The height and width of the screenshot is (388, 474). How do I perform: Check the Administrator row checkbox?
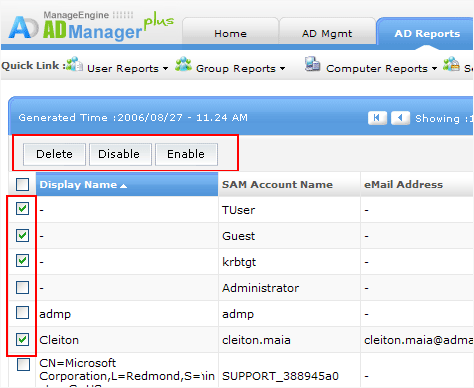tap(22, 287)
